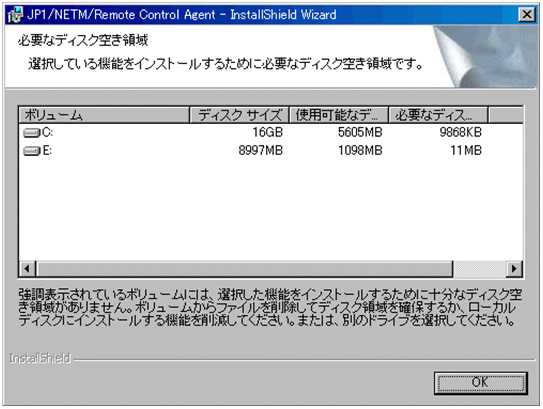Select the C: volume label
Image resolution: width=543 pixels, height=409 pixels.
(x=47, y=133)
